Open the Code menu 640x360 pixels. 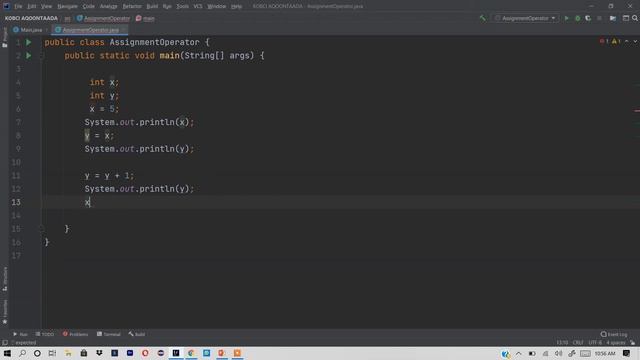tap(89, 7)
